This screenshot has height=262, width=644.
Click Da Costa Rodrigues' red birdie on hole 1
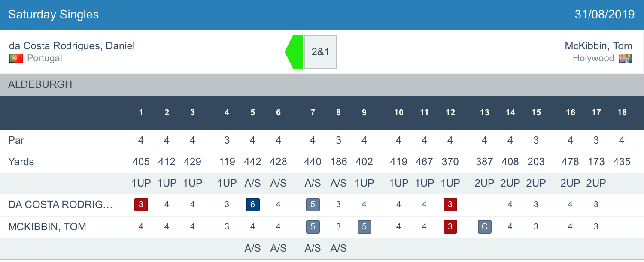[x=141, y=205]
